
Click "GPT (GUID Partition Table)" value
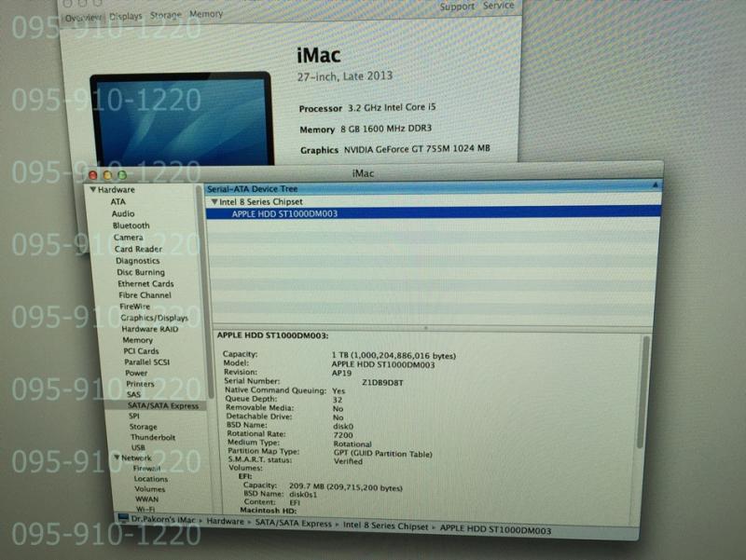(383, 454)
